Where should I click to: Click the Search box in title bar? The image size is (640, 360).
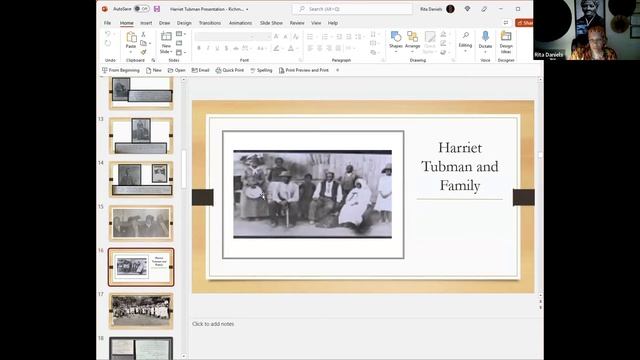tap(352, 9)
